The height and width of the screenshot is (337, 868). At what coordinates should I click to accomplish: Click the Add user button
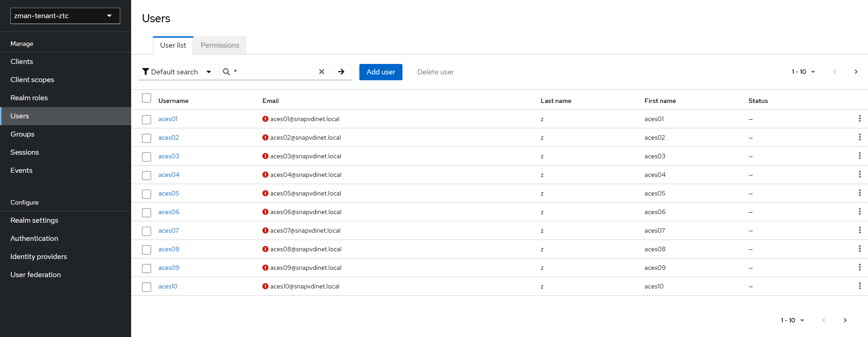click(381, 72)
